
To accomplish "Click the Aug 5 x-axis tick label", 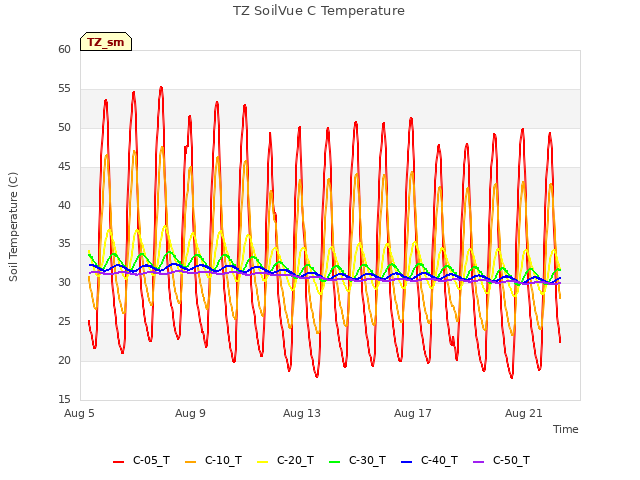I will [x=80, y=413].
